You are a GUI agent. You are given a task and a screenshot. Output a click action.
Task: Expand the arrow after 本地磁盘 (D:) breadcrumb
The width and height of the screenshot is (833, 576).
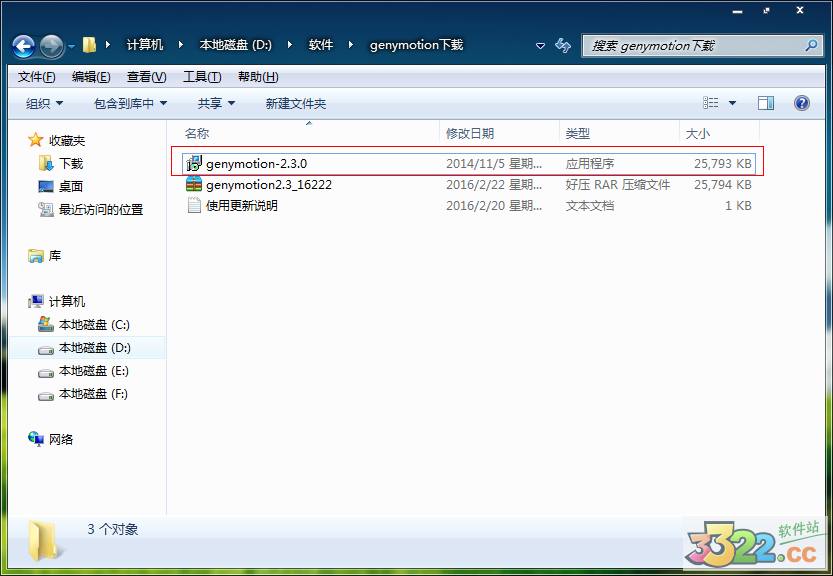tap(290, 45)
